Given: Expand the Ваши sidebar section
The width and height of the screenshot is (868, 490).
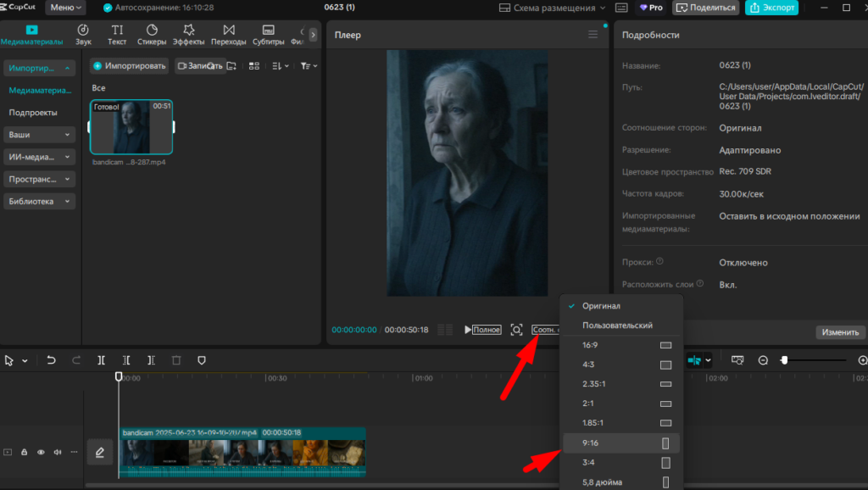Looking at the screenshot, I should [39, 135].
